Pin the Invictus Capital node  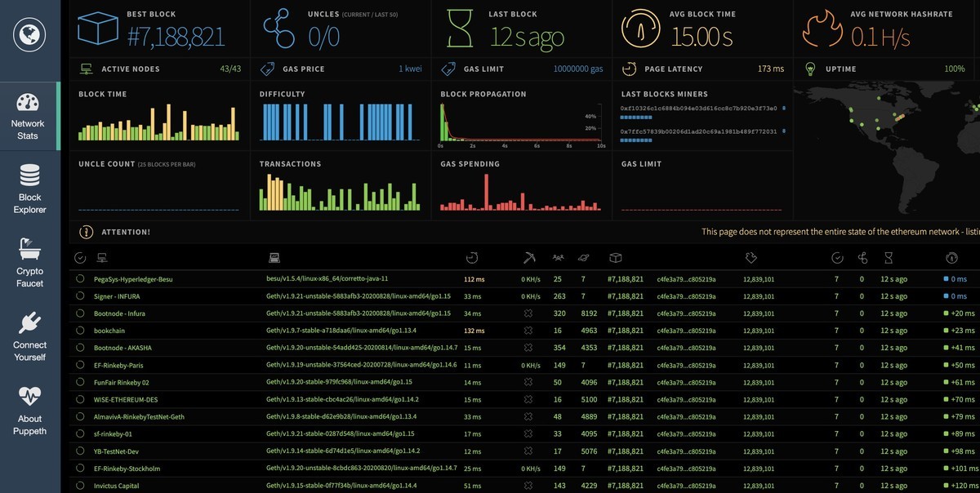pos(80,486)
